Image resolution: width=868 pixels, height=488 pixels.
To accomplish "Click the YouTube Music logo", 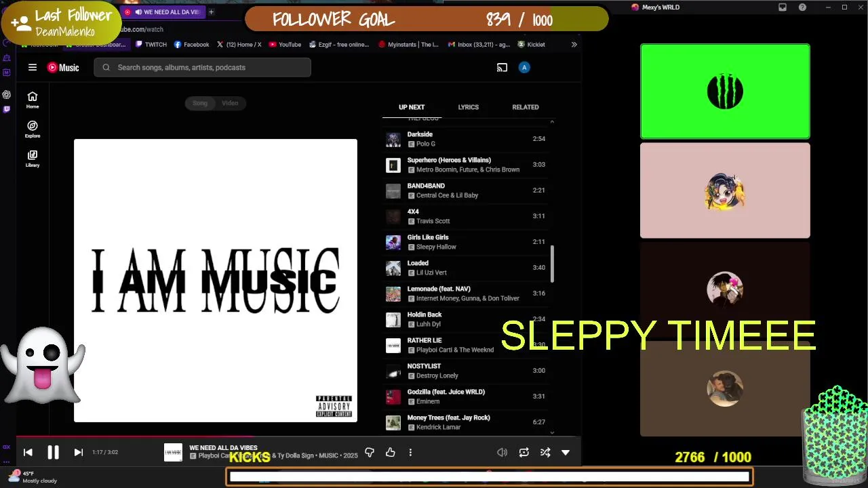I will point(63,67).
